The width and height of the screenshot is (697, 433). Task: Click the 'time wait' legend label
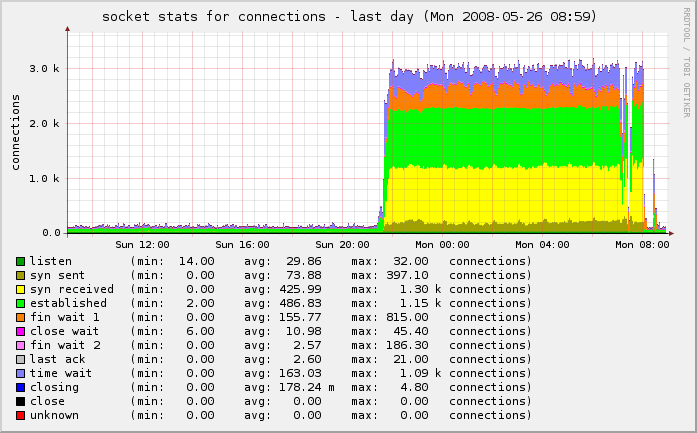pos(61,373)
